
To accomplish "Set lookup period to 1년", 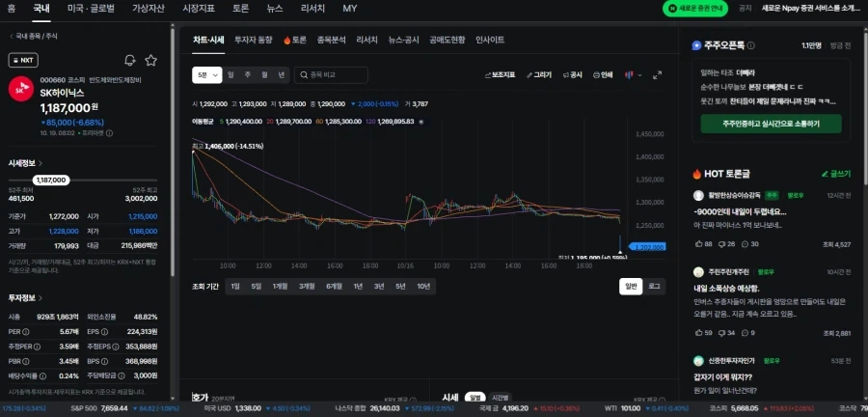I will pyautogui.click(x=358, y=287).
